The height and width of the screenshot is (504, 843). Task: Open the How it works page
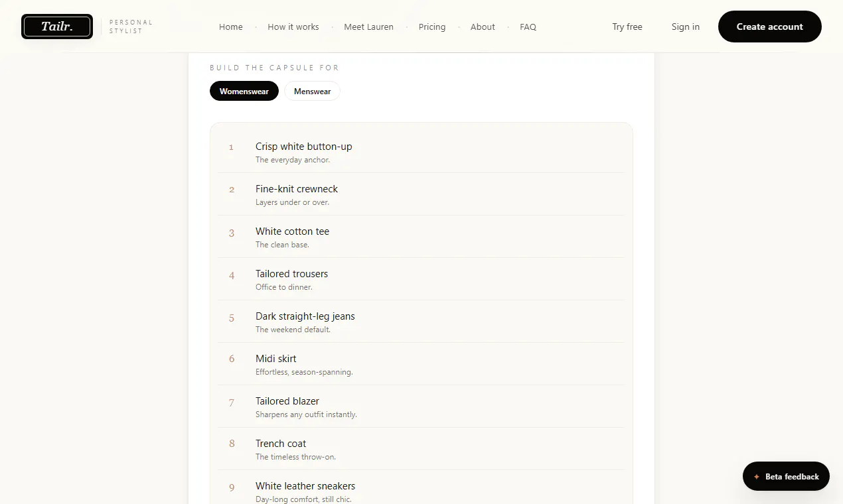[293, 27]
